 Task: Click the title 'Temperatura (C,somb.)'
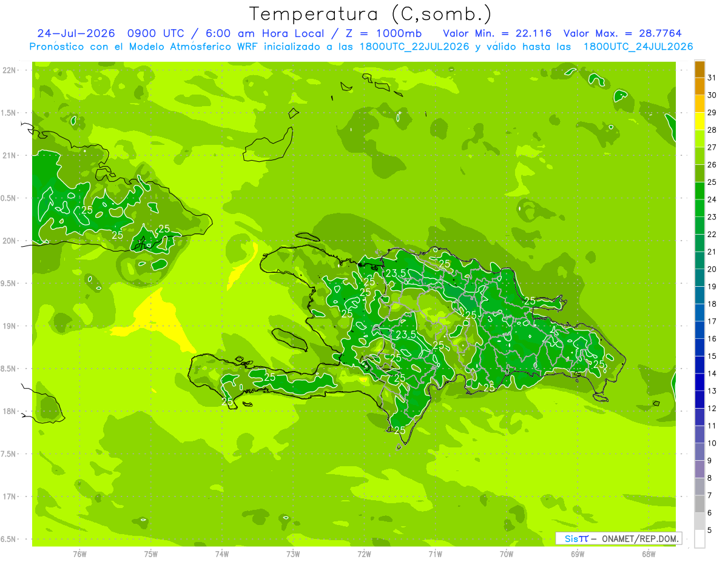pos(370,15)
